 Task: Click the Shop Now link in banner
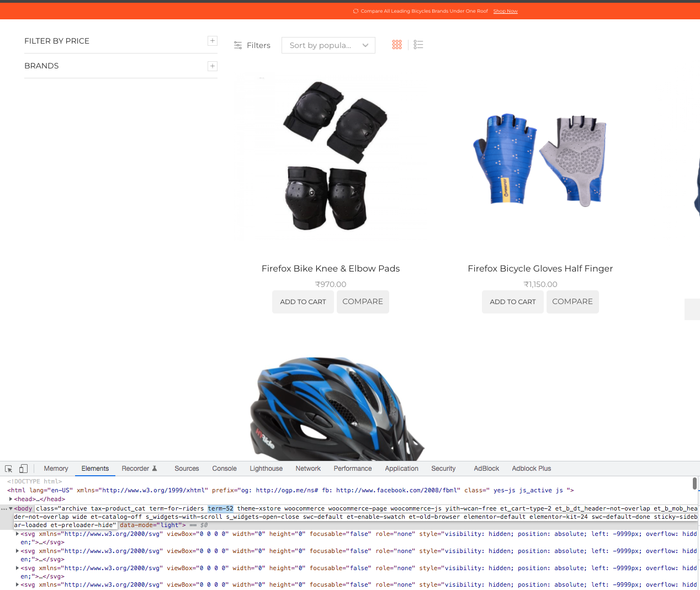[505, 11]
